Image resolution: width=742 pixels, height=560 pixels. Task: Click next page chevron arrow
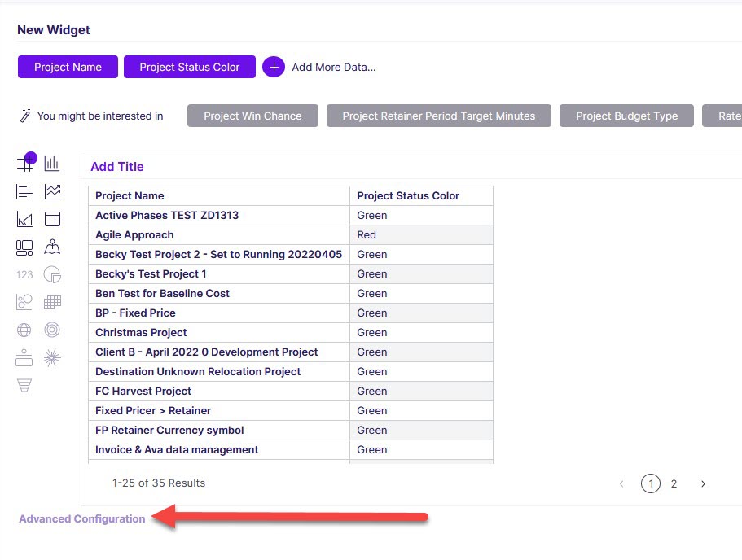pos(703,483)
